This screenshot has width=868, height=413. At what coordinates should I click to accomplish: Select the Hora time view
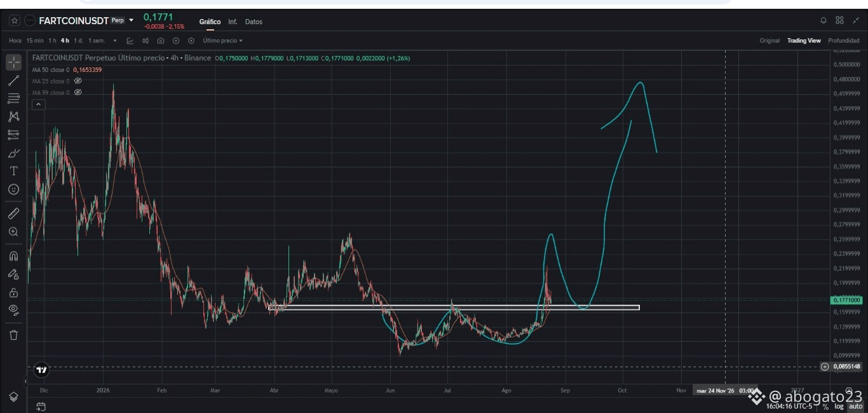click(x=15, y=41)
